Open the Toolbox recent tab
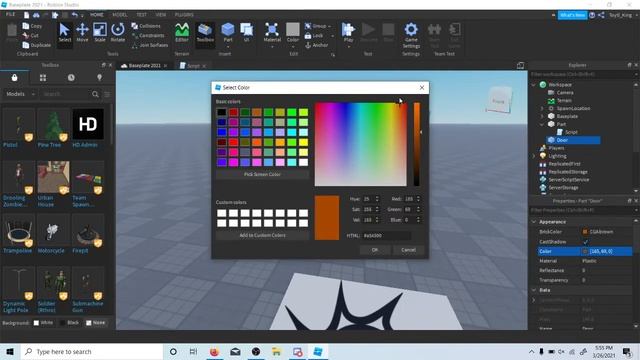This screenshot has height=360, width=640. tap(71, 78)
